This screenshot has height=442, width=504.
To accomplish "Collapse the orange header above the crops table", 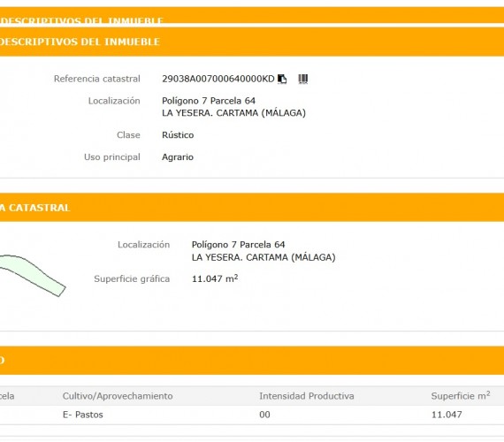I will [252, 361].
